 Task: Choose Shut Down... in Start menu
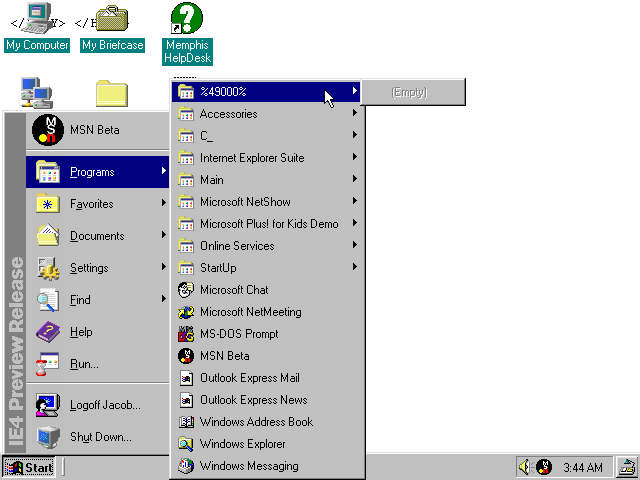98,437
